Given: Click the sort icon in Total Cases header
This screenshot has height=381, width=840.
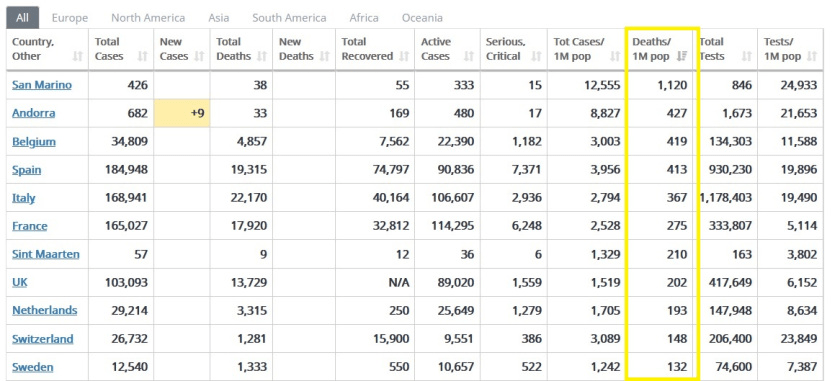Looking at the screenshot, I should point(142,56).
